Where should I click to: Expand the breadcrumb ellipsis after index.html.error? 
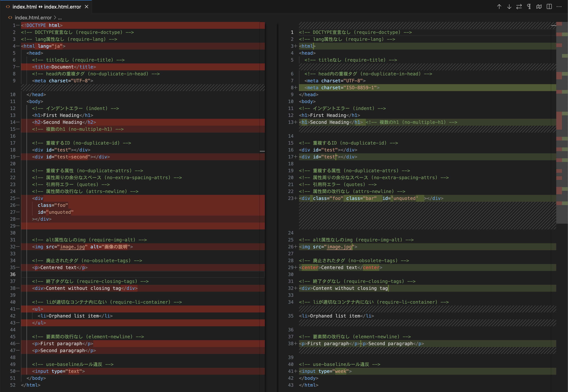(x=60, y=18)
